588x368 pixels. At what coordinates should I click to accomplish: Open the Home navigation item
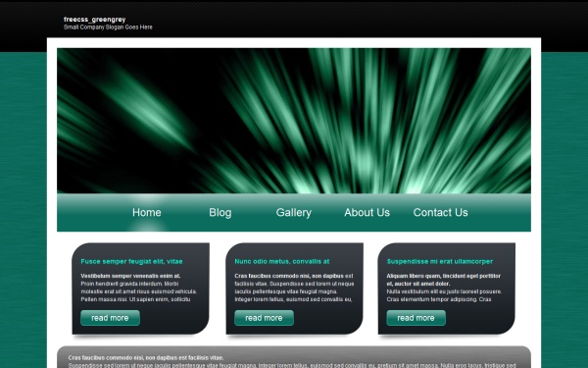(x=147, y=213)
